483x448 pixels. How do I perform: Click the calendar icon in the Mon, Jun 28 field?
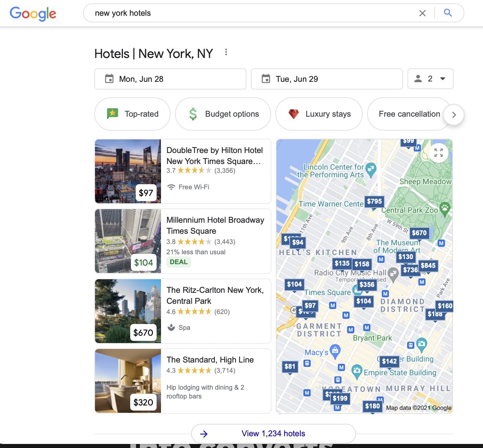pos(109,79)
